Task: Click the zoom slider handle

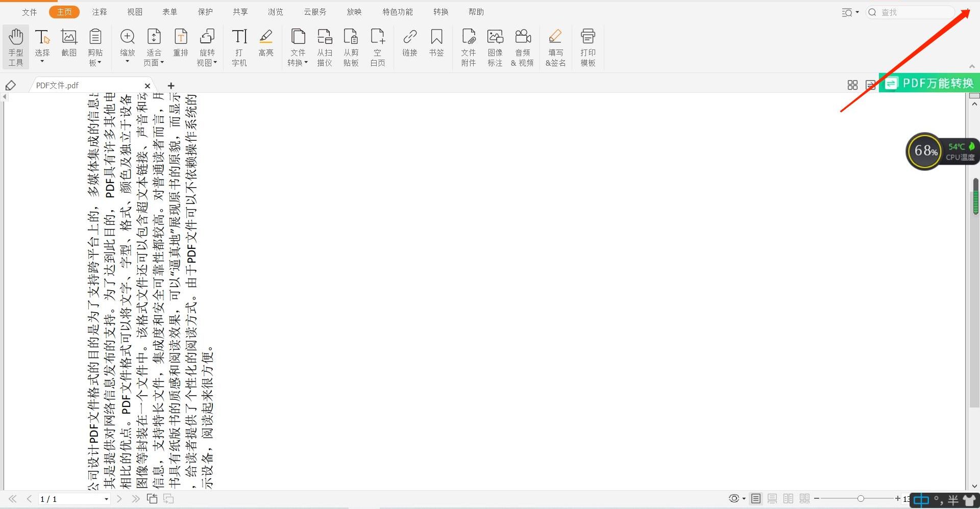Action: (x=861, y=499)
